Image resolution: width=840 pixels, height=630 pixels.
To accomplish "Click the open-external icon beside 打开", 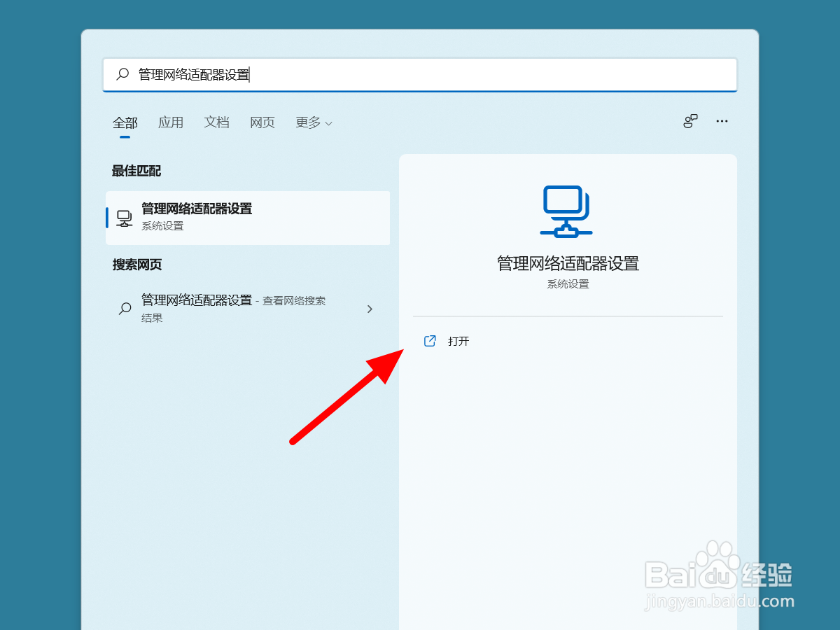I will coord(430,341).
